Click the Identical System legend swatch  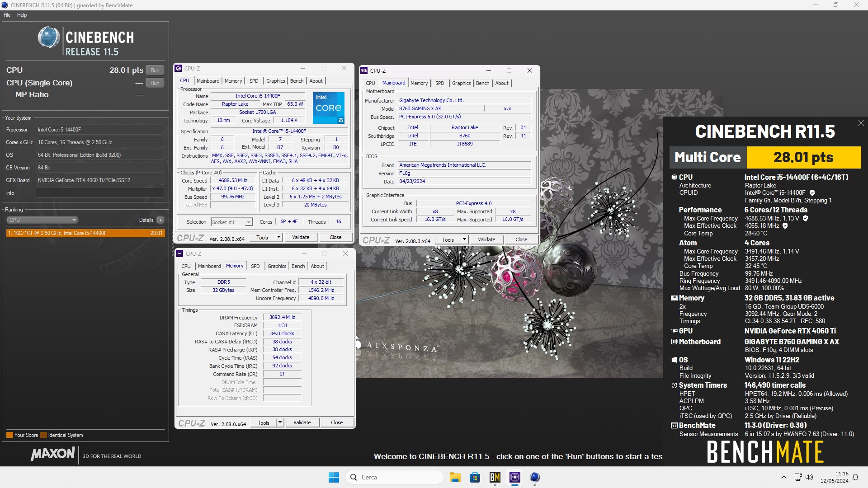click(44, 435)
